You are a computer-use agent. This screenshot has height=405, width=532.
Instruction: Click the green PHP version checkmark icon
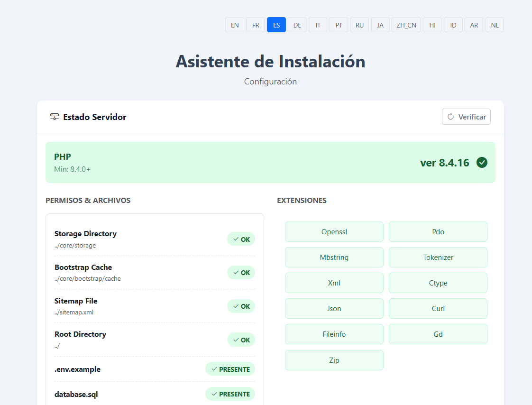click(x=482, y=163)
